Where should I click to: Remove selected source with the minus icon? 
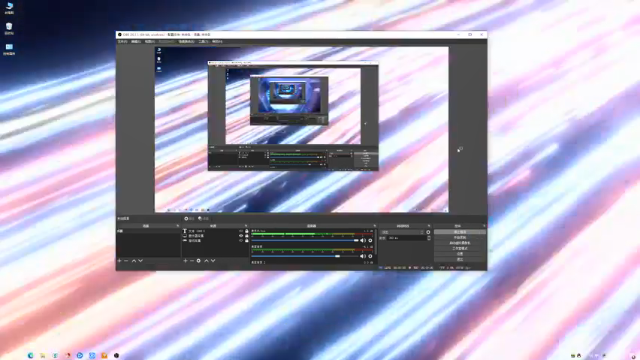[x=192, y=260]
